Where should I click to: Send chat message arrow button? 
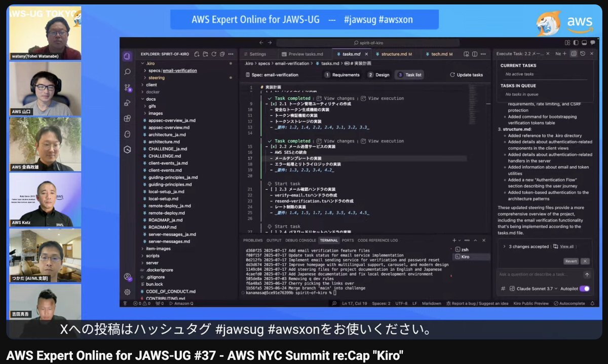coord(587,274)
